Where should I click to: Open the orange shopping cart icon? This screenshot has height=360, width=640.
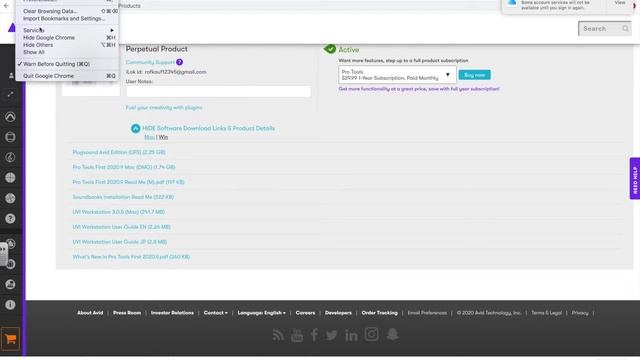10,338
